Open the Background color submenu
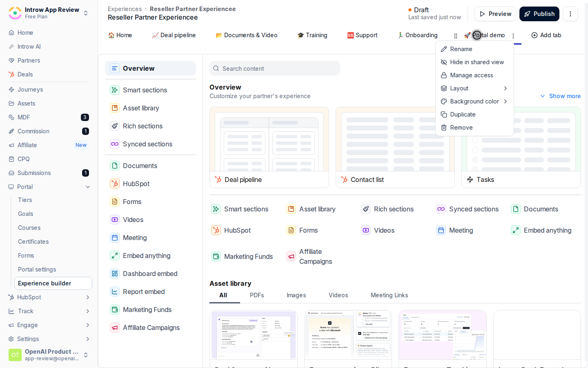This screenshot has height=368, width=588. click(474, 101)
